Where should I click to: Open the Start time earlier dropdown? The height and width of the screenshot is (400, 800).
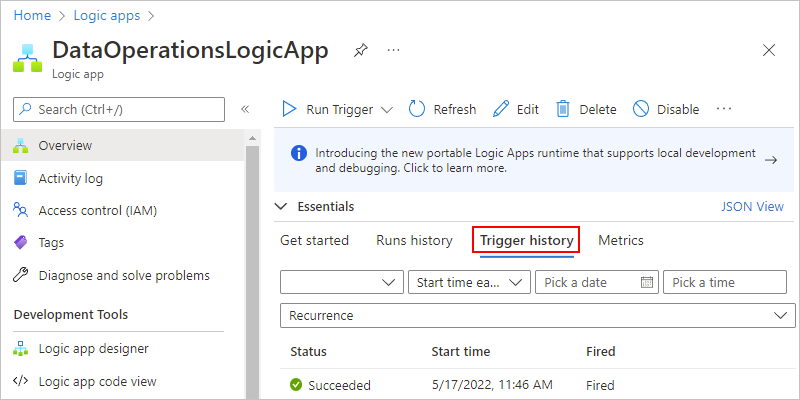[469, 282]
